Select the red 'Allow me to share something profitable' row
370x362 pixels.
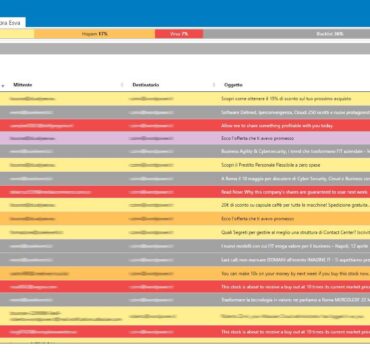[185, 126]
